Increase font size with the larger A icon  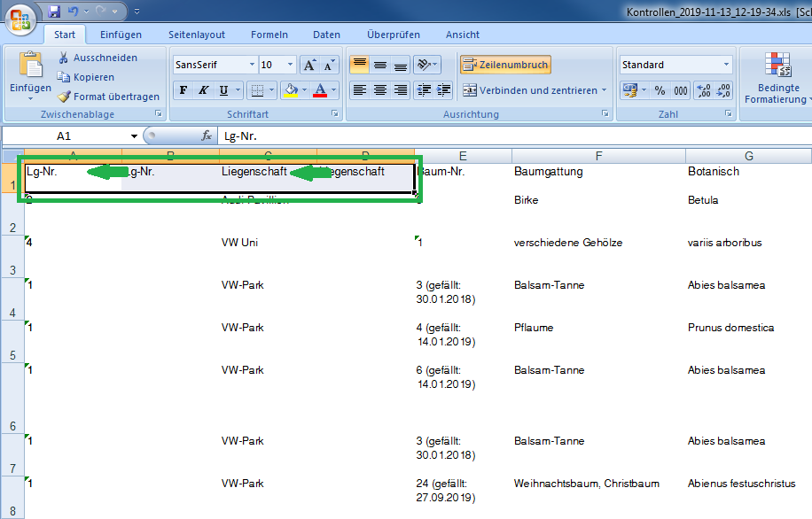(x=308, y=65)
